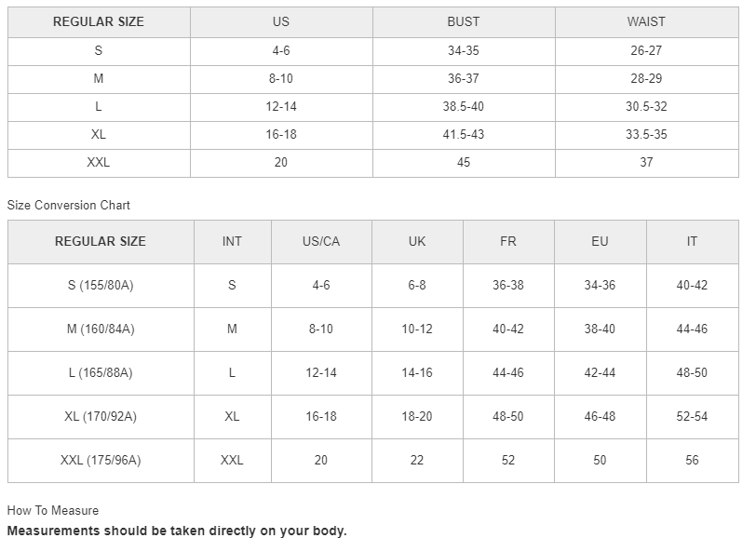Click the XXL (175/96A) row label
Screen dimensions: 756x538
click(101, 460)
